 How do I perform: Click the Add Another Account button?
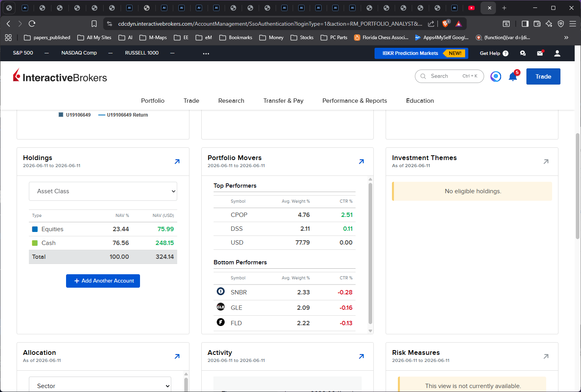(103, 281)
